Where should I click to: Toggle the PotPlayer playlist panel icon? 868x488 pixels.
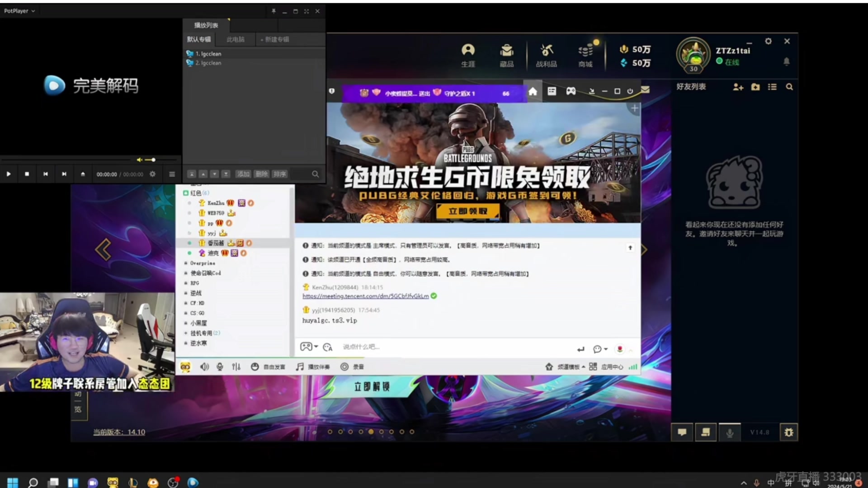(172, 174)
